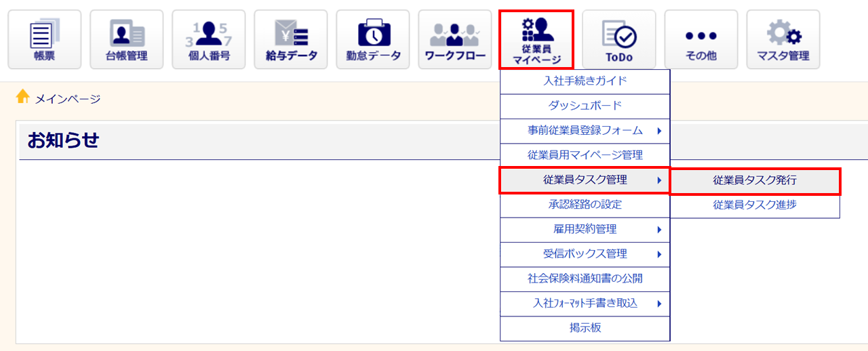Viewport: 868px width, 351px height.
Task: Expand the 事前従業員登録フォーム submenu arrow
Action: pos(658,131)
